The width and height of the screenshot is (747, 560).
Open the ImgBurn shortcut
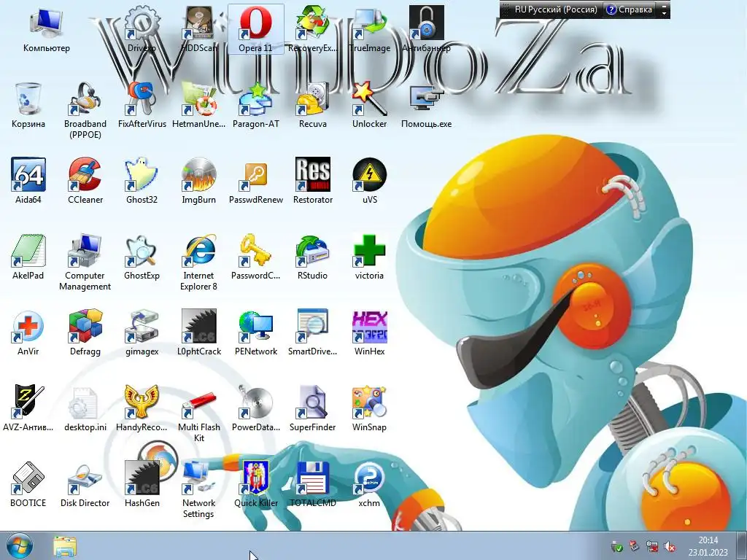click(x=199, y=181)
